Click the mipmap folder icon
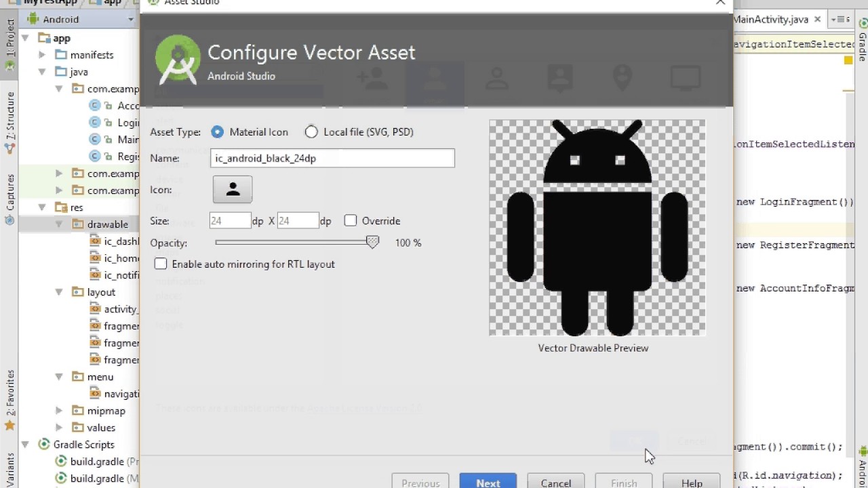The width and height of the screenshot is (868, 488). [x=78, y=410]
